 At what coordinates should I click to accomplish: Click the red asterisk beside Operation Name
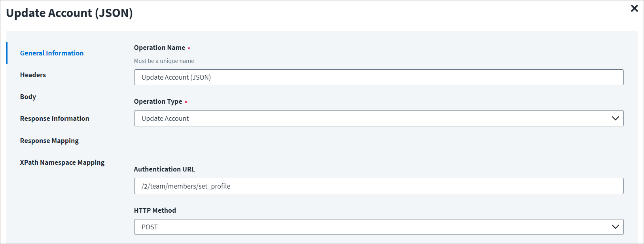pos(189,48)
